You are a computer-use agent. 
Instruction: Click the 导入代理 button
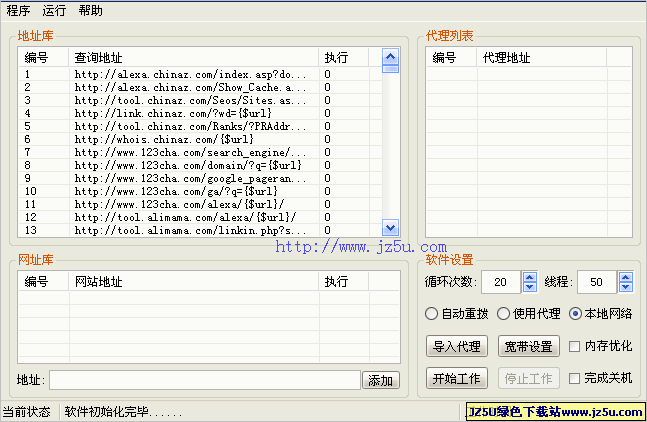pos(457,346)
